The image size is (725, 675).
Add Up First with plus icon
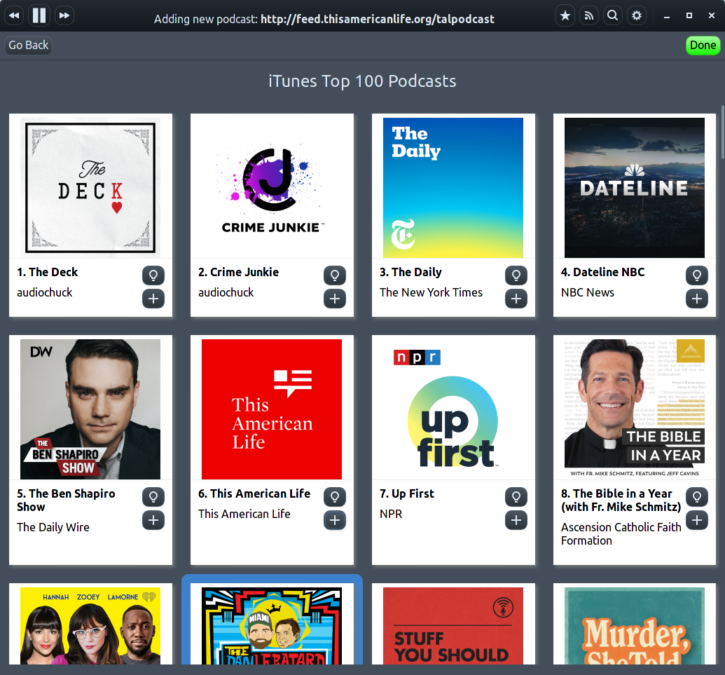(516, 520)
